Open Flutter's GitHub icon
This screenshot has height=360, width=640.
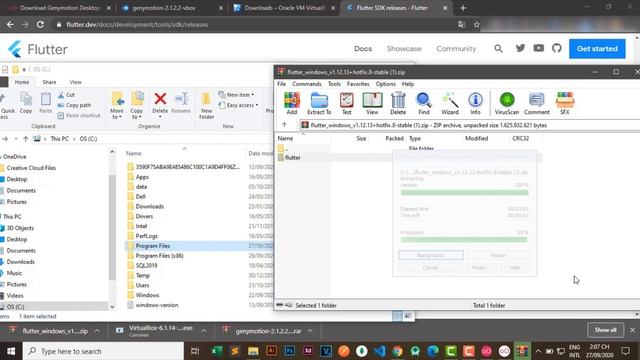pyautogui.click(x=557, y=48)
